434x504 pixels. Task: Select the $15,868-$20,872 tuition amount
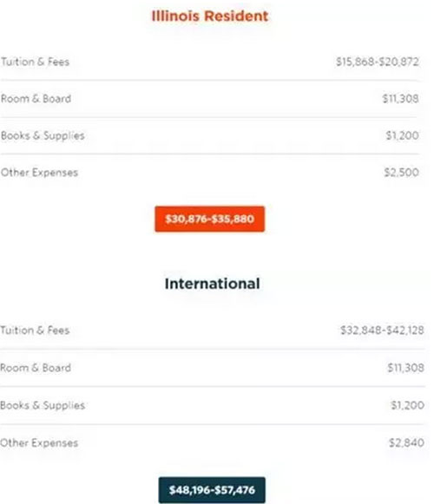[378, 62]
